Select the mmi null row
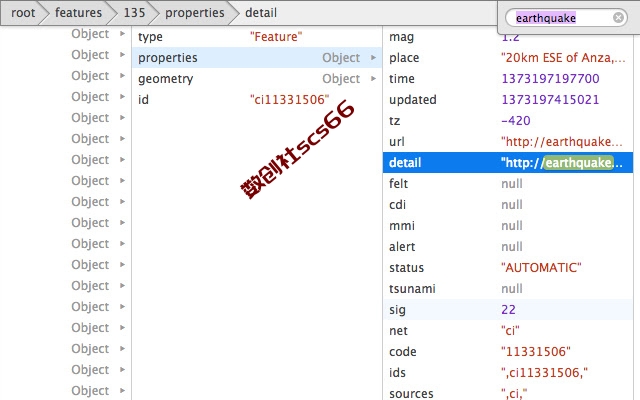This screenshot has width=640, height=400. (x=508, y=226)
